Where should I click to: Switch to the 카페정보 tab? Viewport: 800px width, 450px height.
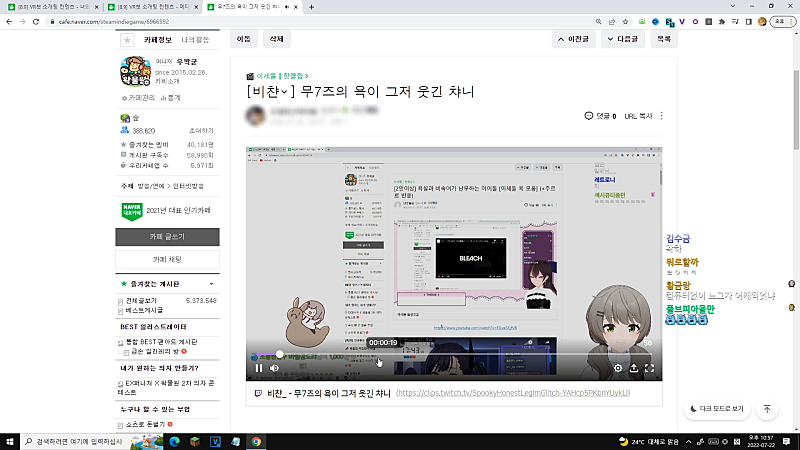tap(158, 40)
